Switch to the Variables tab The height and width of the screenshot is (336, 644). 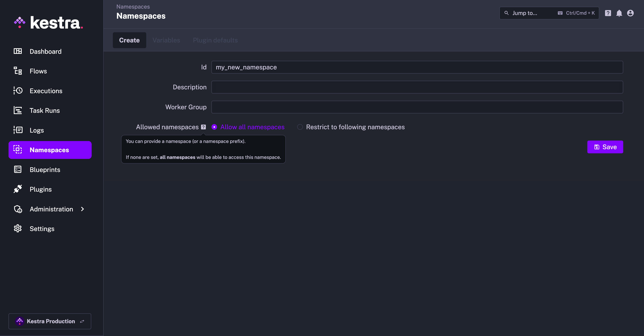coord(166,40)
